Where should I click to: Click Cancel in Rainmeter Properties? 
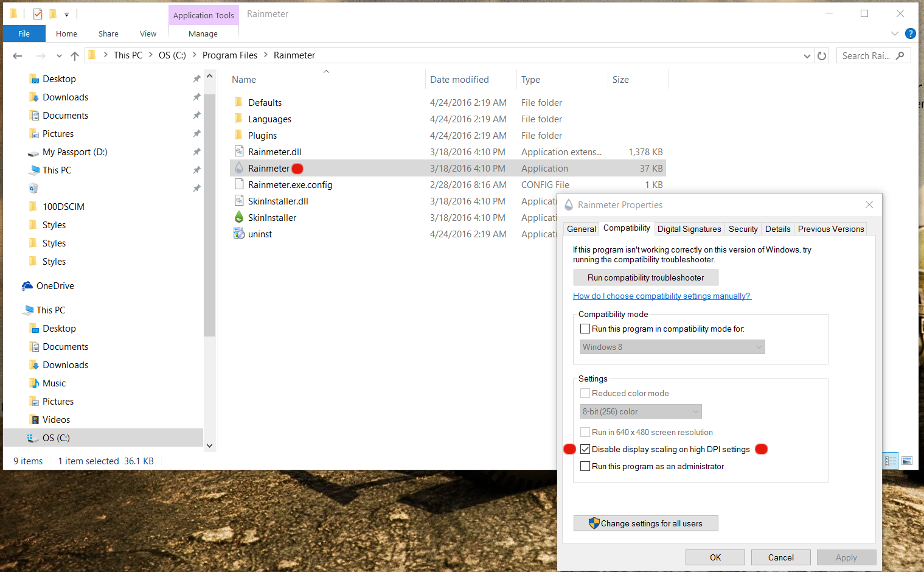[x=781, y=557]
